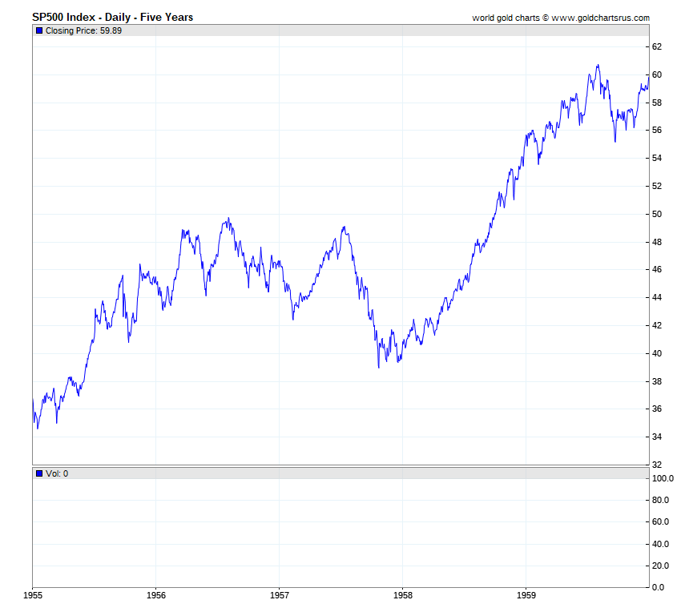Click the 38 price axis label

(x=657, y=381)
